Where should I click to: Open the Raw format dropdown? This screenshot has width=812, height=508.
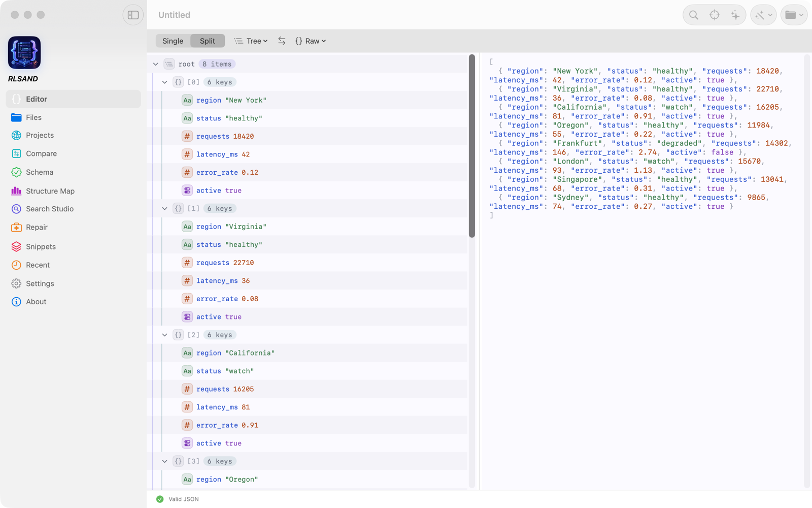311,41
